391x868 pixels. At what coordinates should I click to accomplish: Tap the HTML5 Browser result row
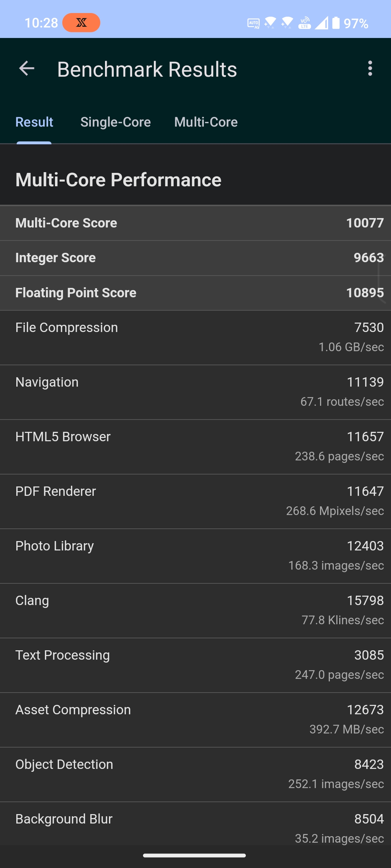pos(195,447)
